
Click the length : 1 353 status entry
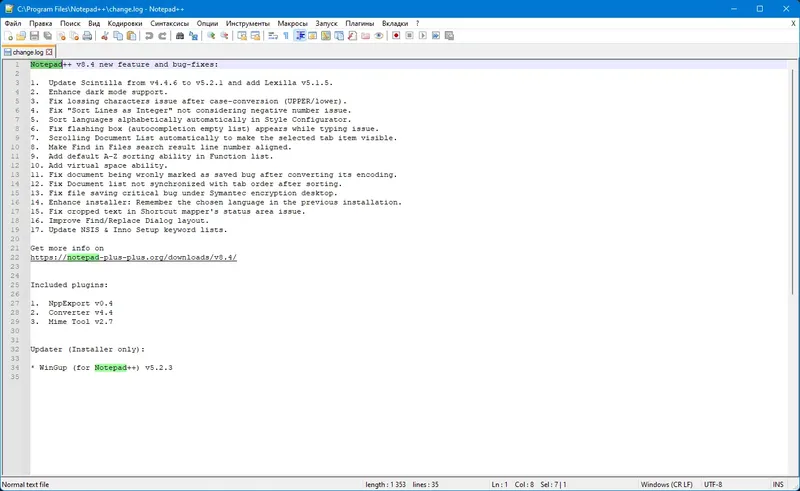pyautogui.click(x=386, y=484)
